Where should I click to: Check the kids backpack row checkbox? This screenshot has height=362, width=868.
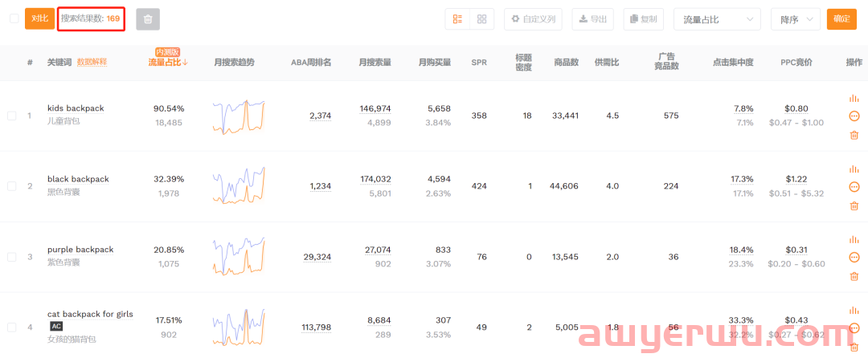coord(12,116)
